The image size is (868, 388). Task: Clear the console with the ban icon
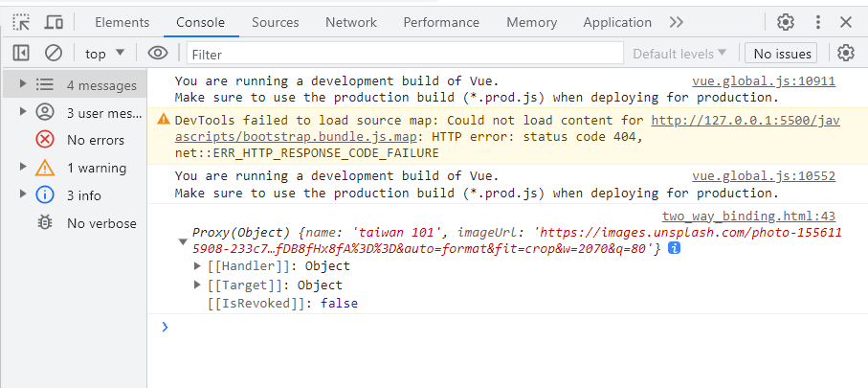coord(54,54)
